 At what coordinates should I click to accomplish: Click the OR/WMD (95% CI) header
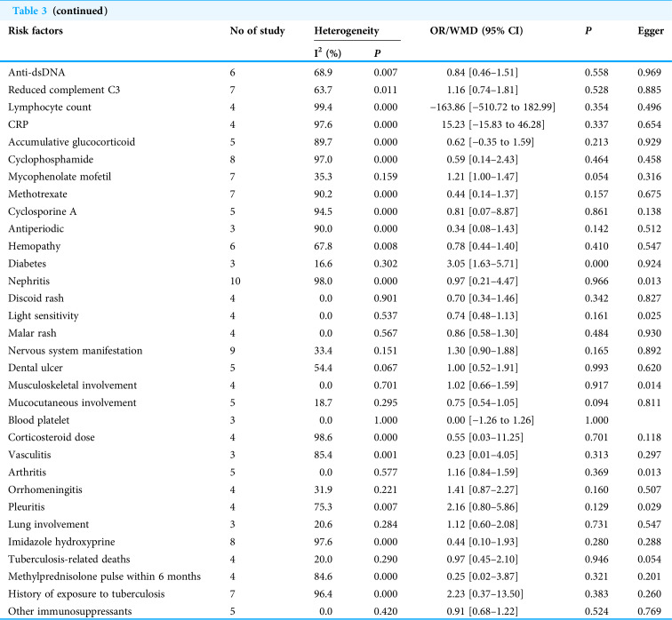(x=476, y=31)
